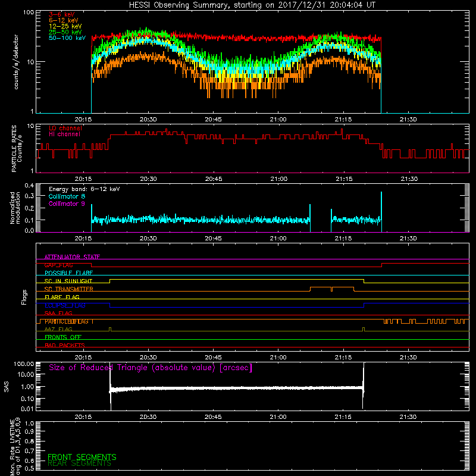Select the FRONT SEGMENTS legend entry
The height and width of the screenshot is (476, 476).
coord(82,457)
